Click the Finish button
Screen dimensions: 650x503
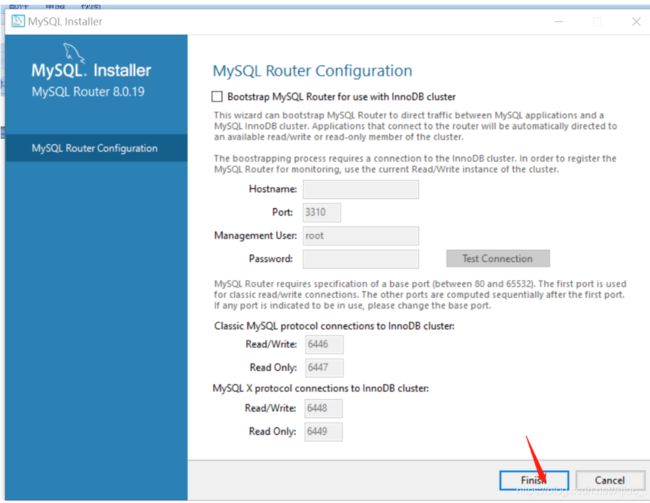point(534,480)
